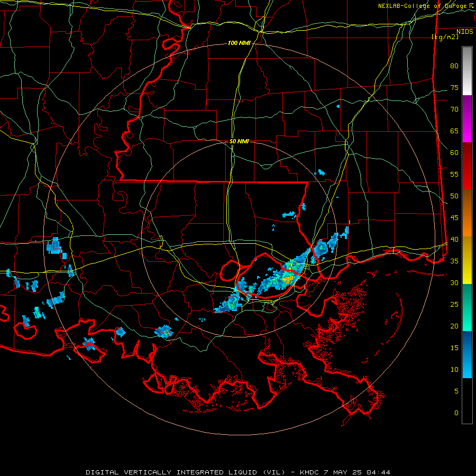Pick the yellow segment of the color bar
The image size is (476, 476).
click(467, 260)
